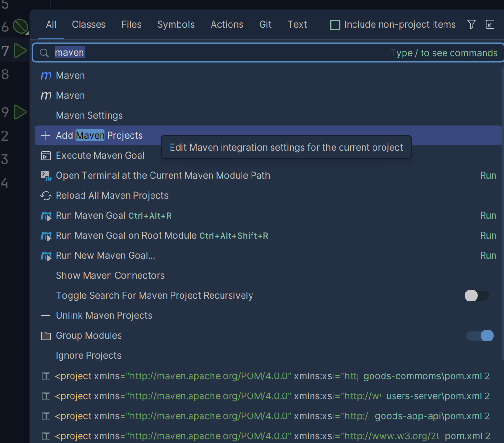Click the Execute Maven Goal icon
The image size is (504, 443).
click(x=46, y=156)
